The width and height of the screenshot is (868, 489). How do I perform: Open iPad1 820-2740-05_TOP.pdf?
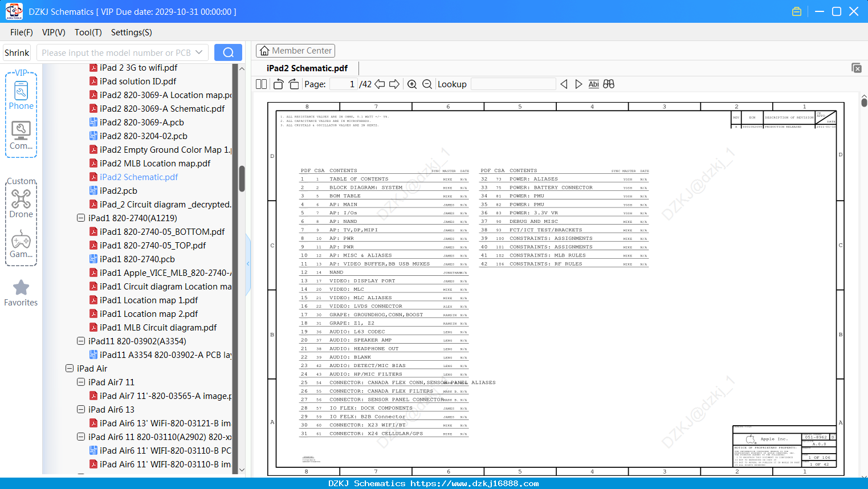(x=153, y=246)
